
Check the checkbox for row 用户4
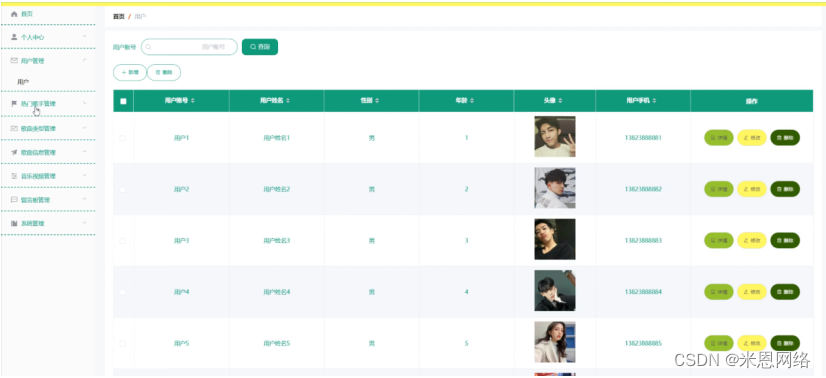[123, 292]
